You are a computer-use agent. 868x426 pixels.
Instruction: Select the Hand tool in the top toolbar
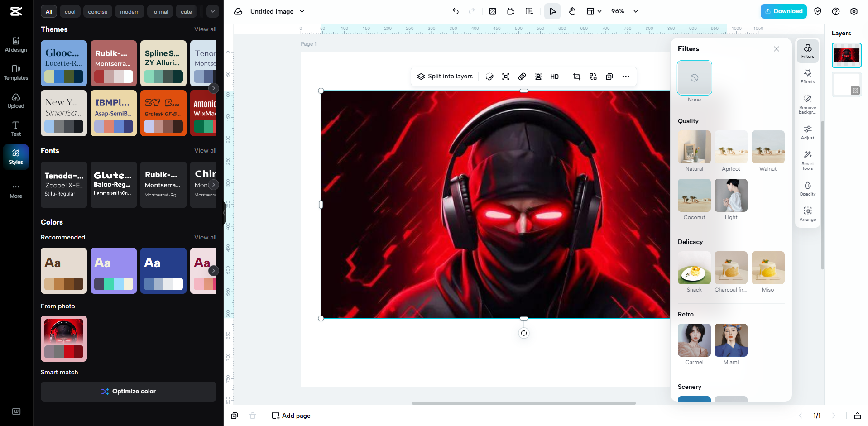tap(572, 11)
